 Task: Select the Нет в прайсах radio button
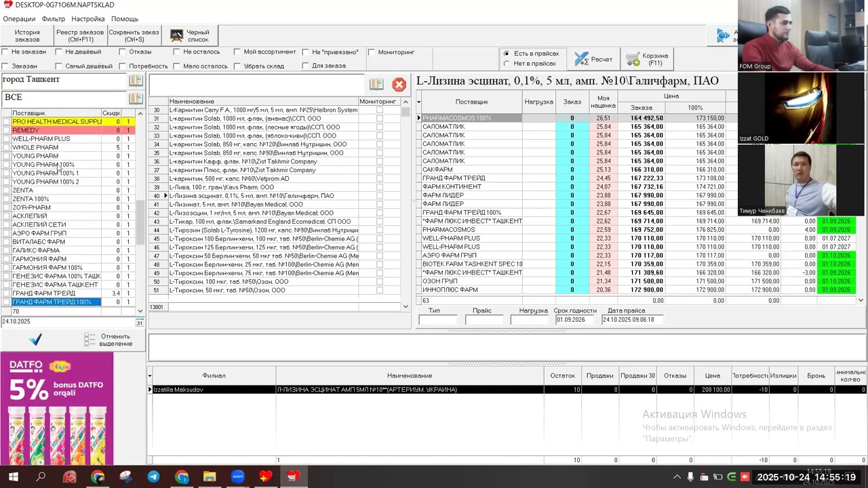pyautogui.click(x=507, y=64)
